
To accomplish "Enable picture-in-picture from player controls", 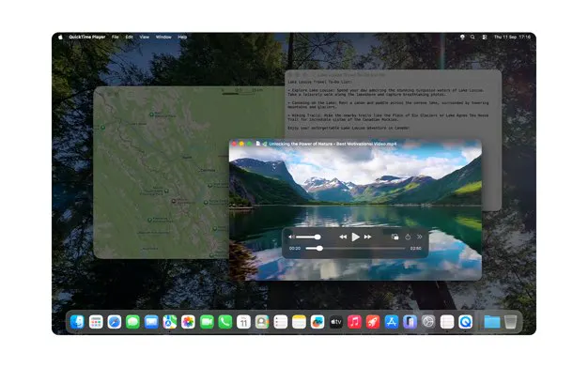I will (x=395, y=237).
